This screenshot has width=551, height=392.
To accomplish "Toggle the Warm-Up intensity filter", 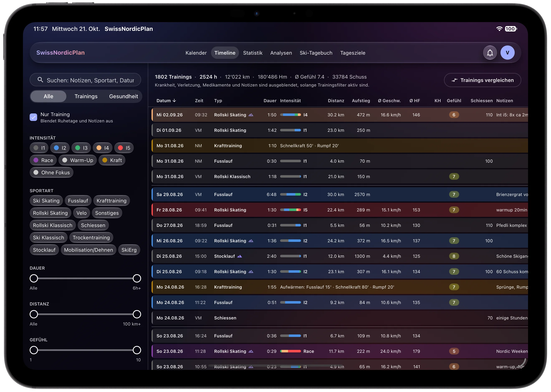I will tap(78, 160).
